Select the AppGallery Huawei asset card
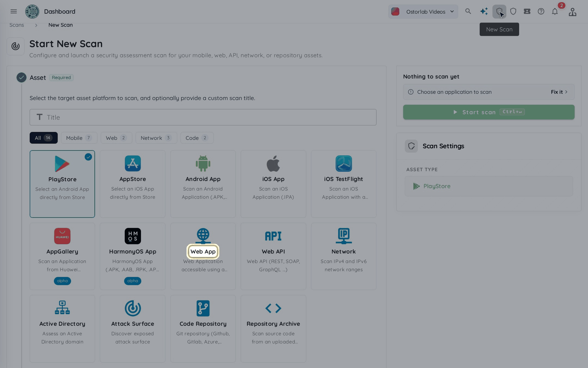 click(62, 256)
